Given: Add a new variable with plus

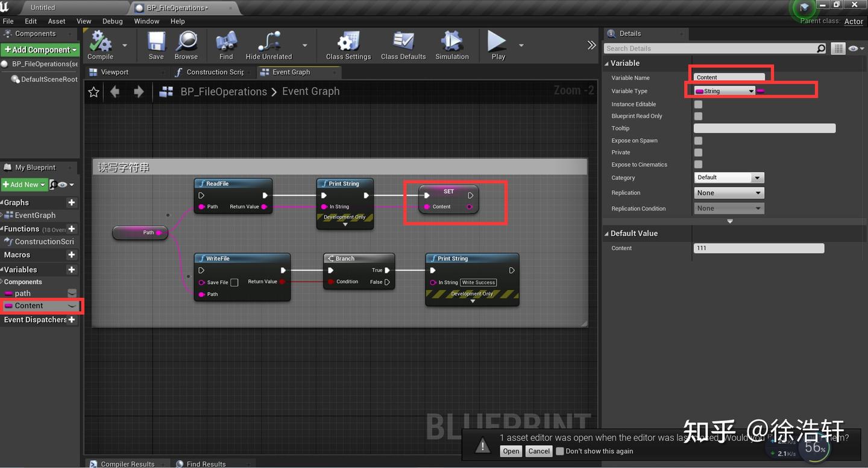Looking at the screenshot, I should point(72,270).
